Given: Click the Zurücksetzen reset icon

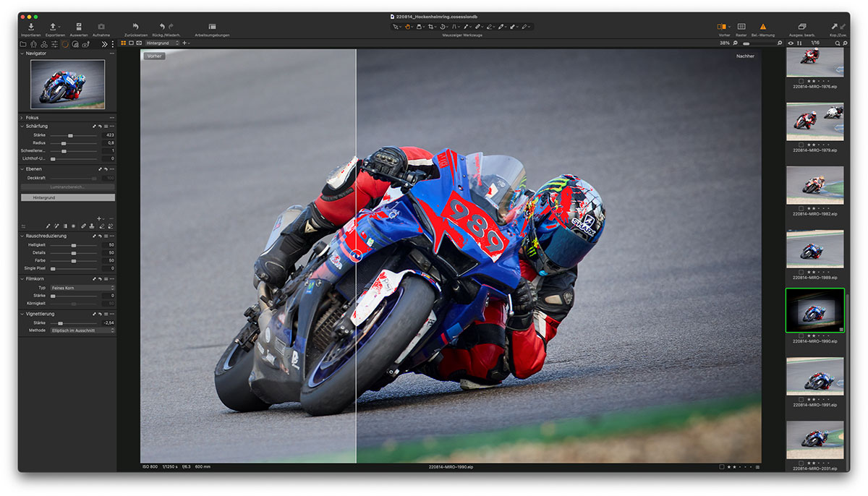Looking at the screenshot, I should point(135,27).
